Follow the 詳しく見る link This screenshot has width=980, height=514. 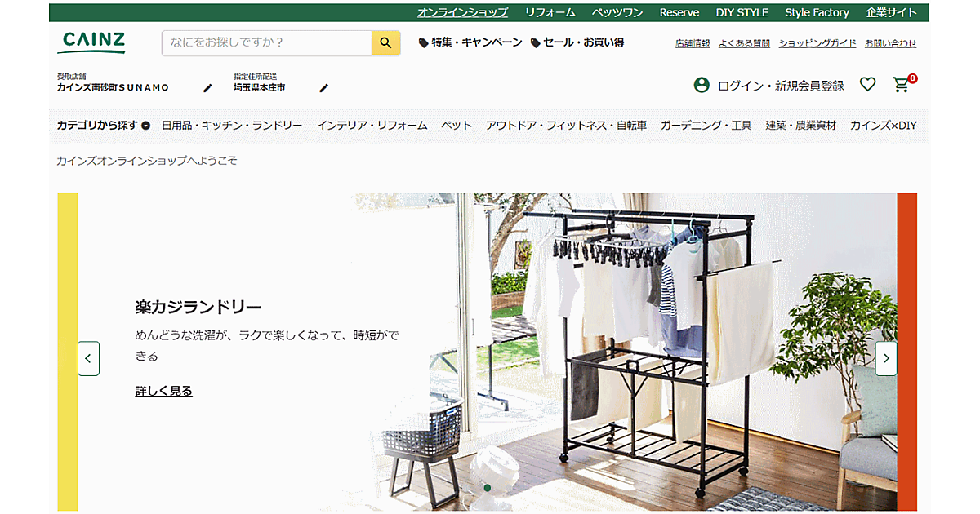point(163,391)
